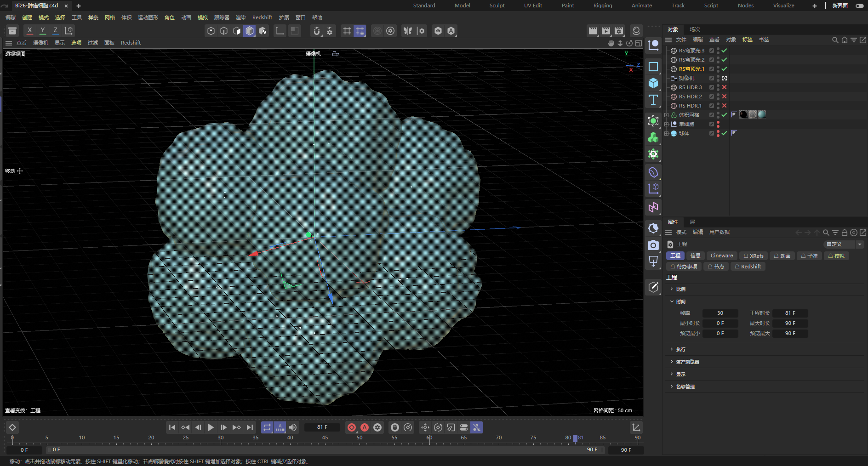This screenshot has height=466, width=868.
Task: Toggle visibility dots of 球体 object
Action: coord(718,133)
